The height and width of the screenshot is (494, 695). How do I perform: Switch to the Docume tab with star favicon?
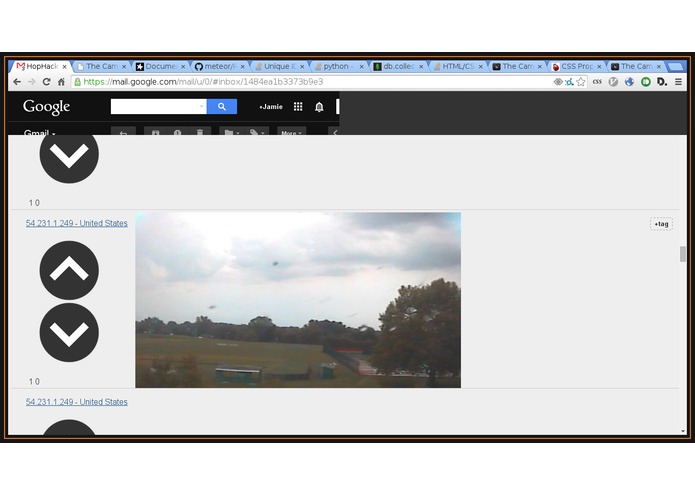point(160,66)
